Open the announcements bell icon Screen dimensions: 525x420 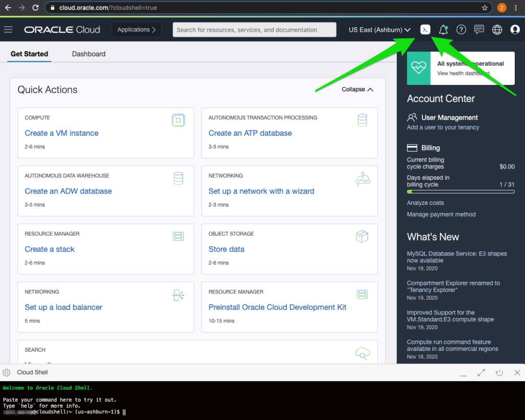tap(443, 29)
